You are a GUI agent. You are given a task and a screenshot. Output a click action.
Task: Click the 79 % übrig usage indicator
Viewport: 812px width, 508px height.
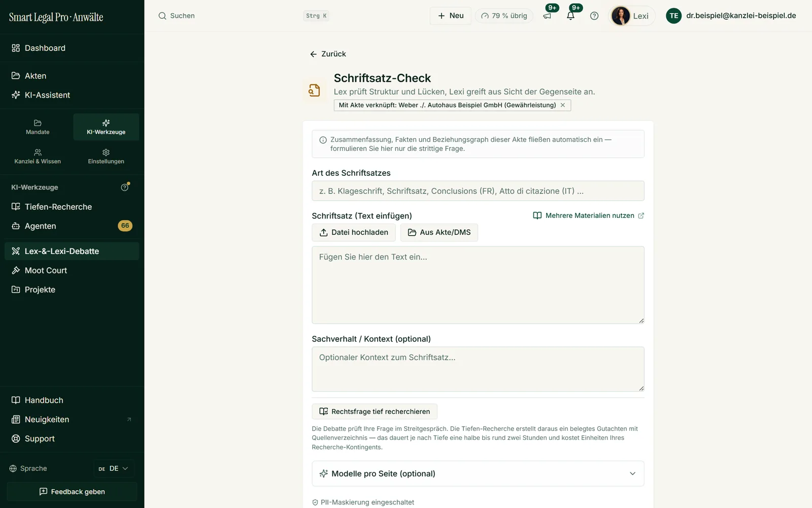click(x=504, y=16)
